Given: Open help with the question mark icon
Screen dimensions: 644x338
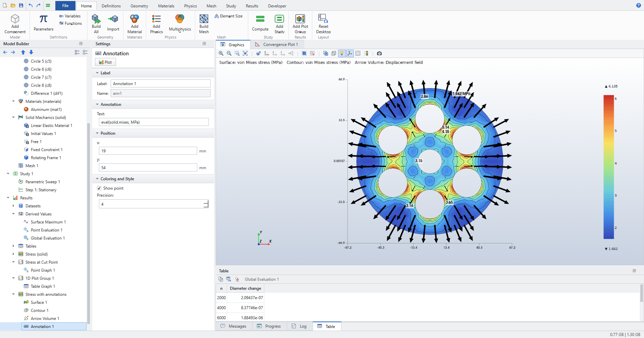Looking at the screenshot, I should [x=639, y=5].
